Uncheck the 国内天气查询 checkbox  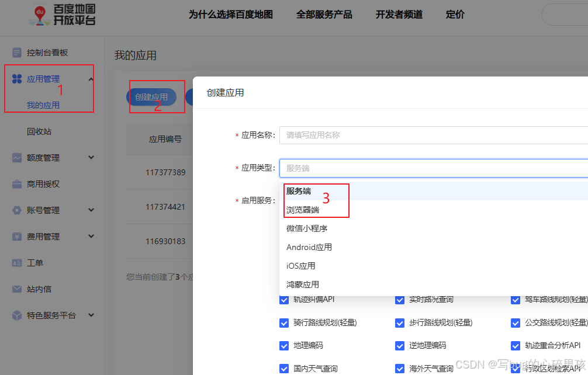pos(284,369)
